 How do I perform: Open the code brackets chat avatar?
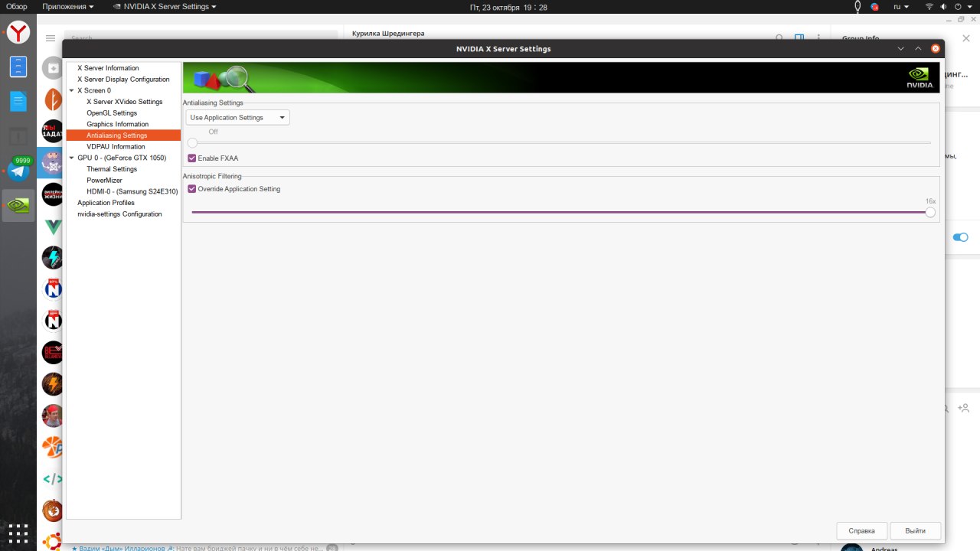52,479
